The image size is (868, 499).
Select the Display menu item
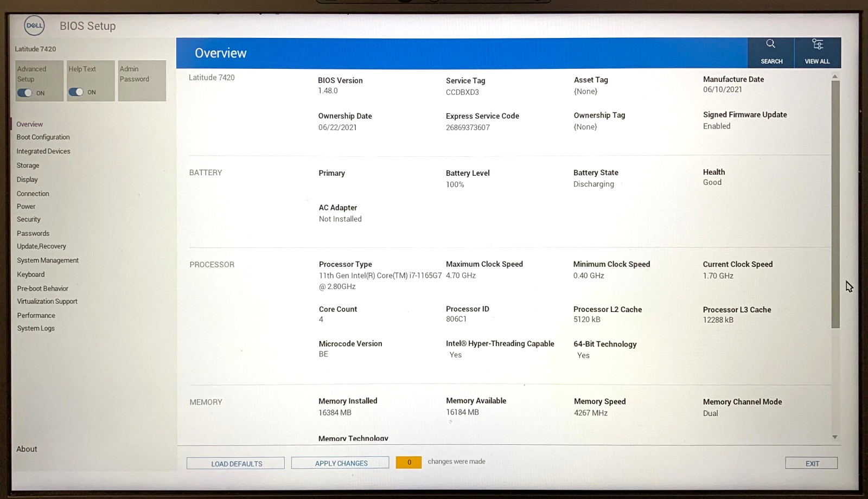27,180
